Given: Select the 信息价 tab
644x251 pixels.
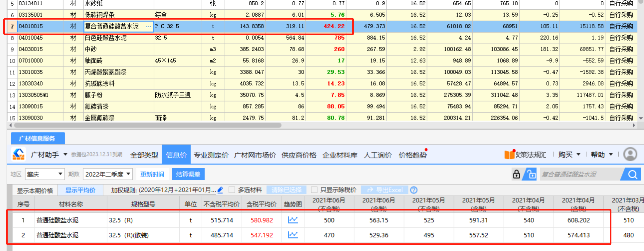Looking at the screenshot, I should pyautogui.click(x=176, y=155).
